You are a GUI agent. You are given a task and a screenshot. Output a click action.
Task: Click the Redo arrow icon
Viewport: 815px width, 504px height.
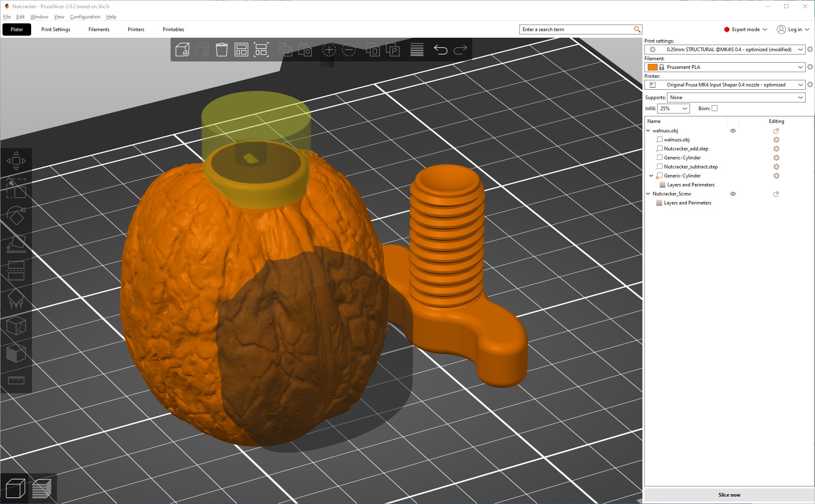pos(460,50)
